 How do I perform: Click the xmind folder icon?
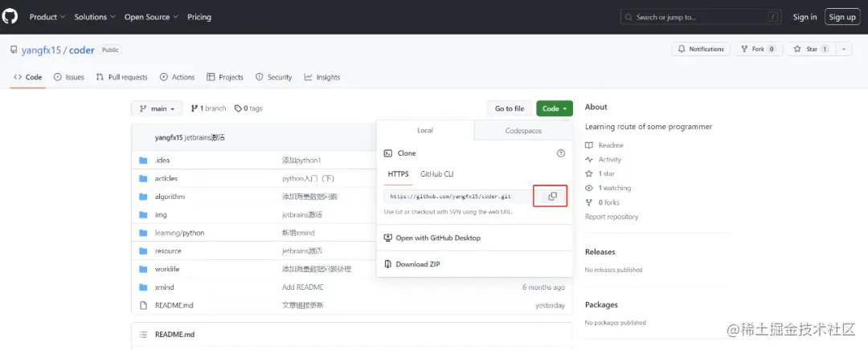pyautogui.click(x=143, y=287)
